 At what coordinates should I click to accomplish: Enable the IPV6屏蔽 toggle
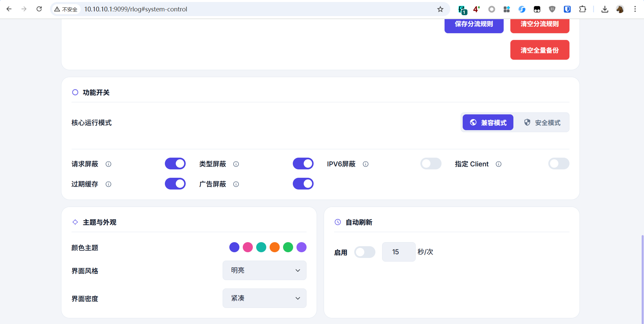pos(431,164)
